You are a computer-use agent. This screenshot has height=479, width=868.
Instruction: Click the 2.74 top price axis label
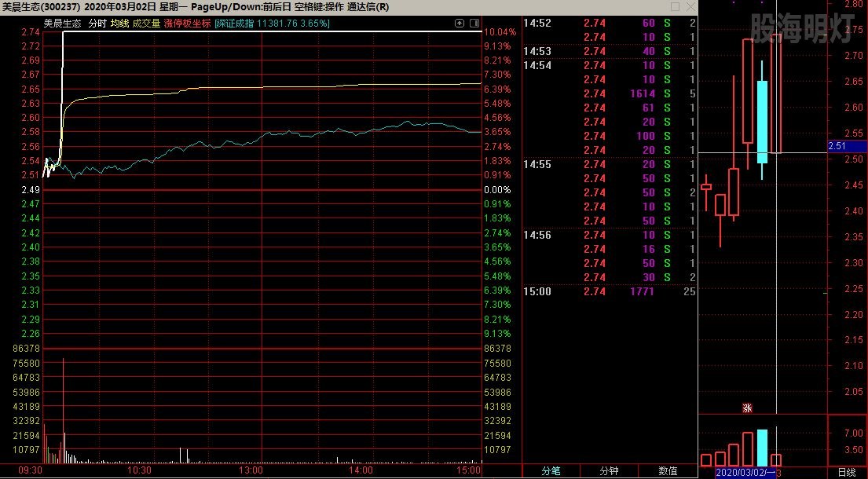(31, 32)
